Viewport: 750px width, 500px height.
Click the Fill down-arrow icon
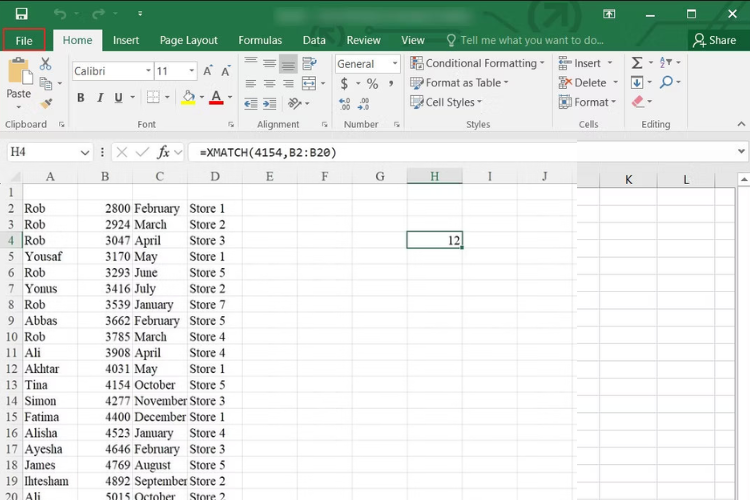pyautogui.click(x=637, y=82)
